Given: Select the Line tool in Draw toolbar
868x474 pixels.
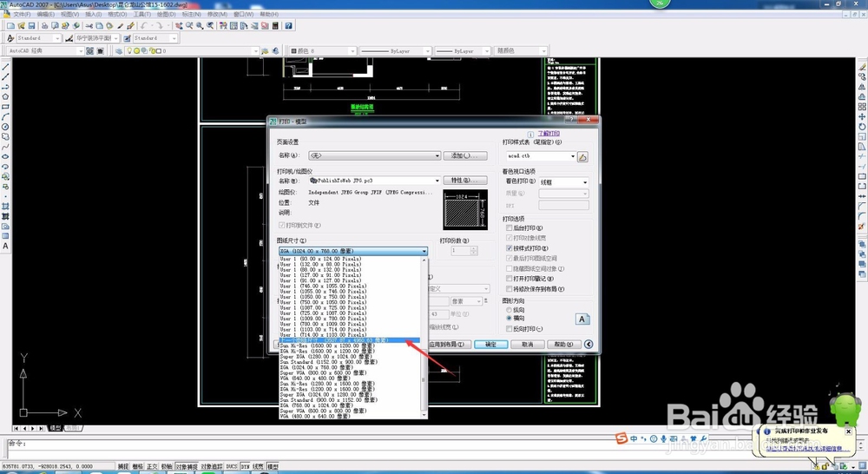Looking at the screenshot, I should 5,67.
